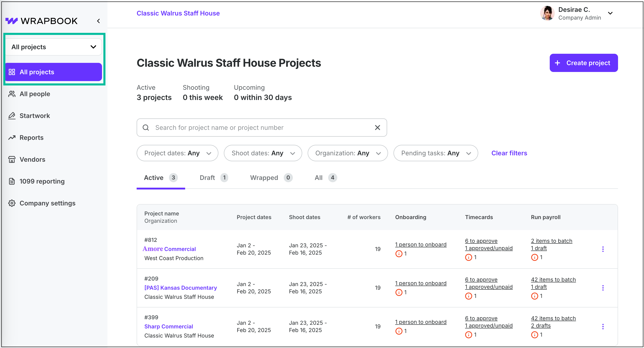
Task: Click the Create project button
Action: coord(583,63)
